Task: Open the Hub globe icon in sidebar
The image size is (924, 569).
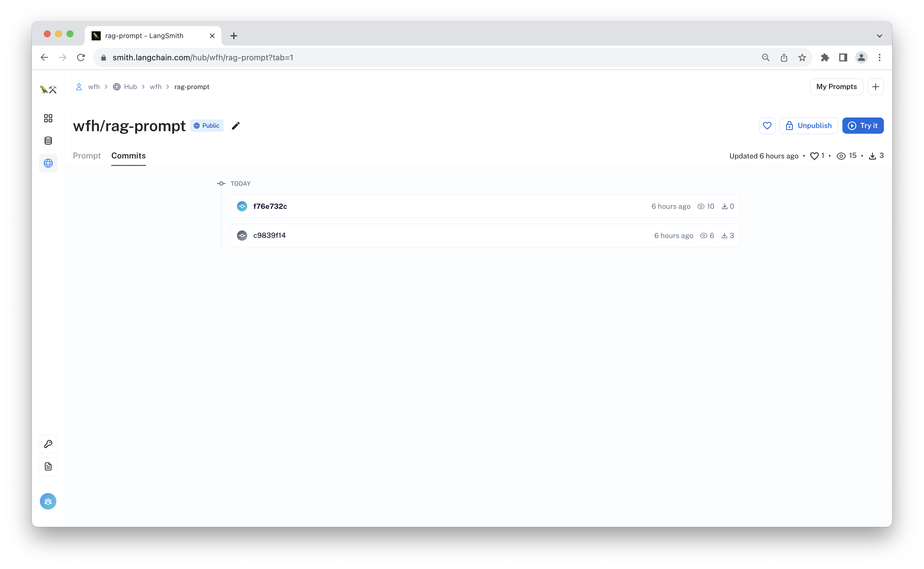Action: pos(48,163)
